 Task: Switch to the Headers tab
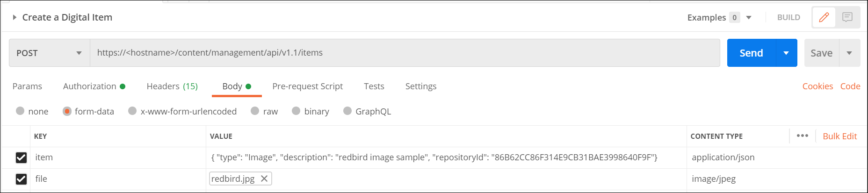[172, 86]
